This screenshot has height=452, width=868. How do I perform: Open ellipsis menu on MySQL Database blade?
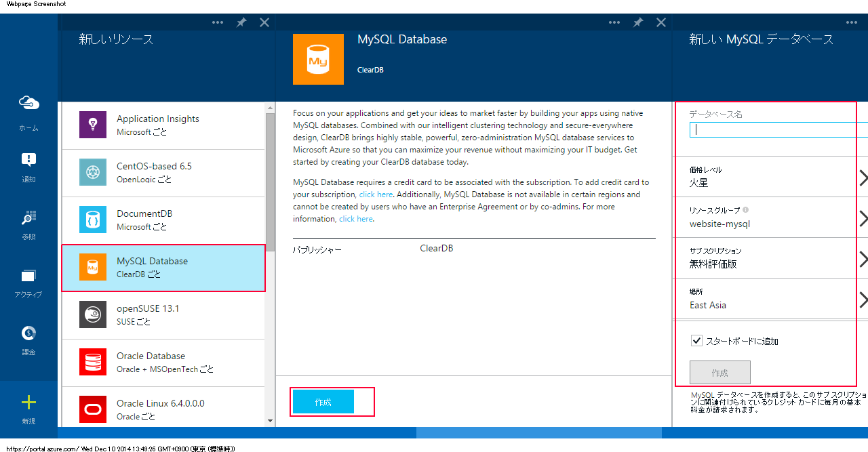coord(614,22)
